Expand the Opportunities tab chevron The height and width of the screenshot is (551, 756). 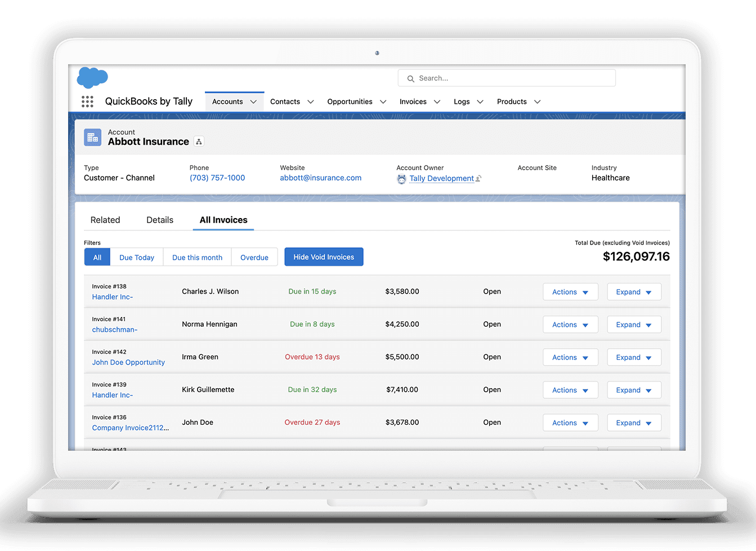[x=383, y=102]
